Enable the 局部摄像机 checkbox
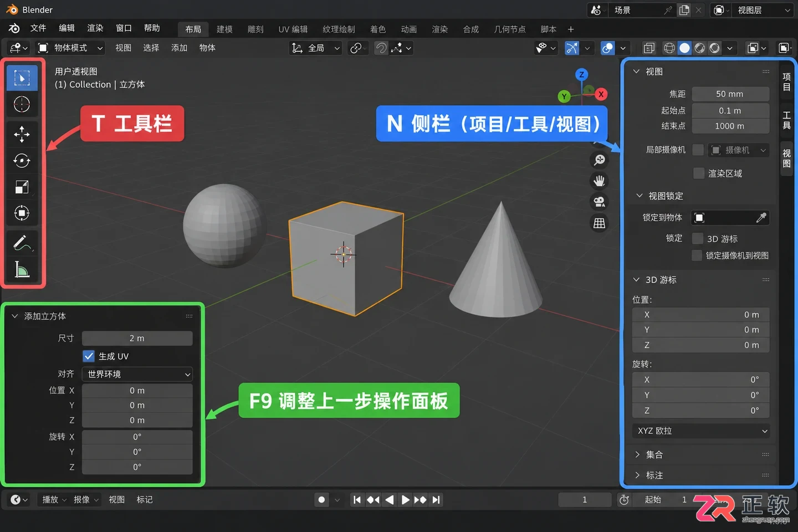The height and width of the screenshot is (532, 798). click(x=698, y=150)
